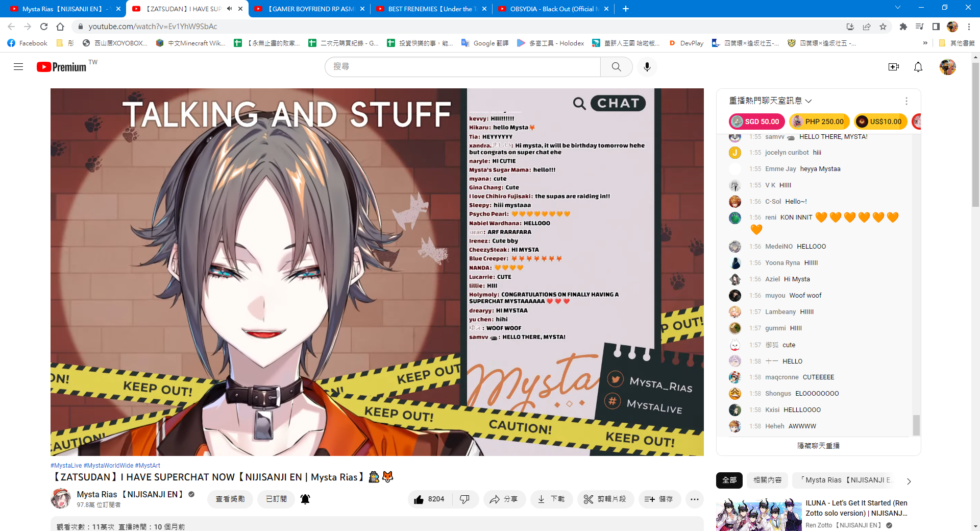Open more actions ellipsis under video
Image resolution: width=980 pixels, height=531 pixels.
(x=694, y=499)
